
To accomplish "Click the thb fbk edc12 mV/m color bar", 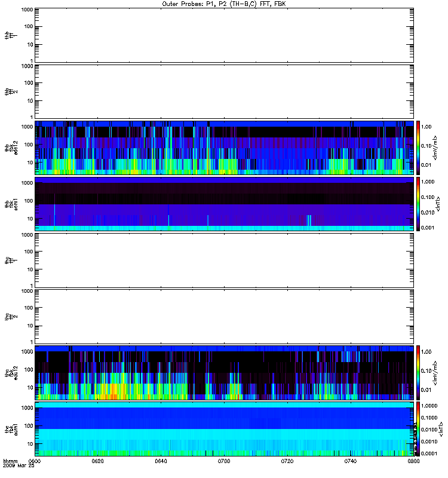I will [x=418, y=148].
